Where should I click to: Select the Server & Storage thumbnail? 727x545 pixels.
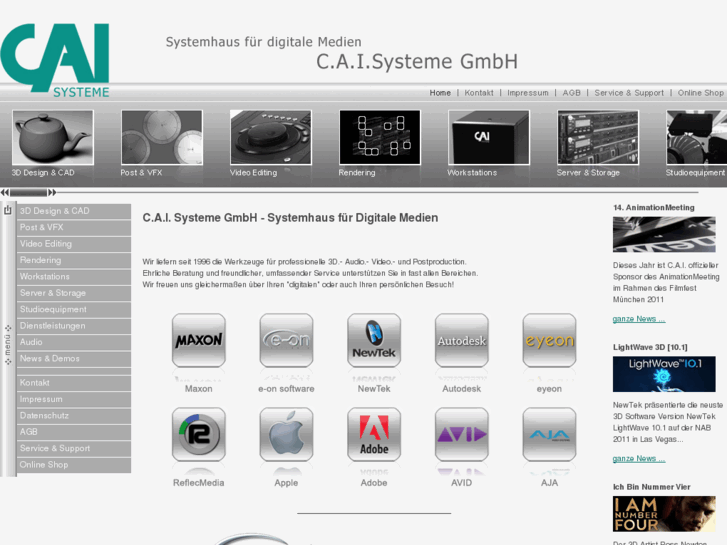pyautogui.click(x=598, y=137)
